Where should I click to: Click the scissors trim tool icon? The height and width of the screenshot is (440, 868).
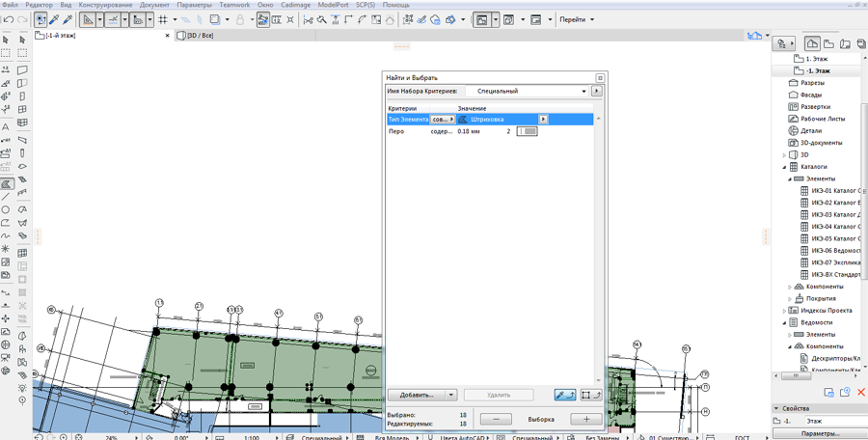pos(309,20)
